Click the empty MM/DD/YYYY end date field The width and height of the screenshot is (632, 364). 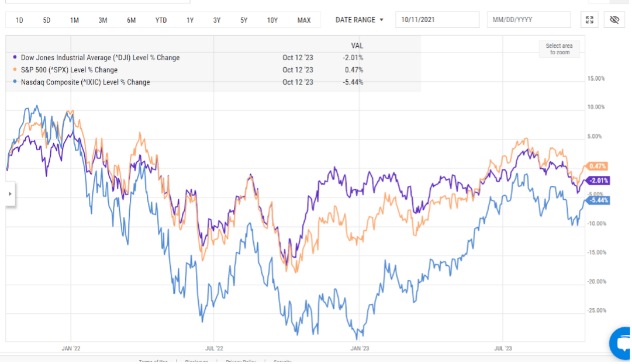(529, 20)
